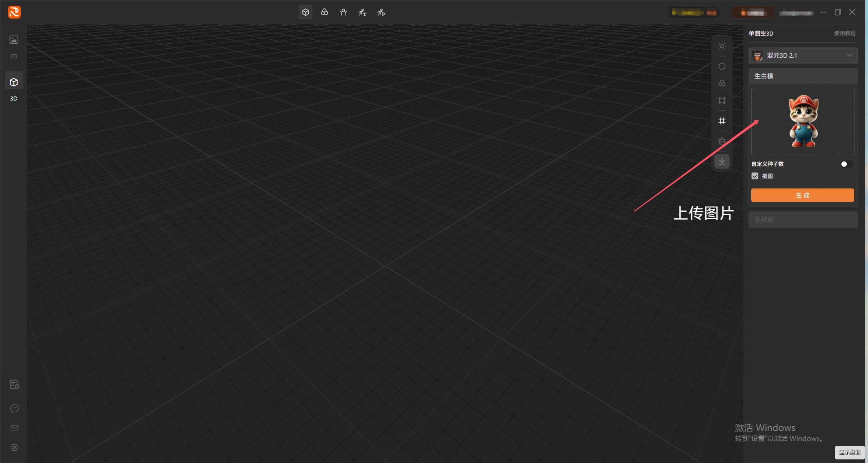Click the download export button in viewport toolbar
The width and height of the screenshot is (868, 463).
click(722, 161)
